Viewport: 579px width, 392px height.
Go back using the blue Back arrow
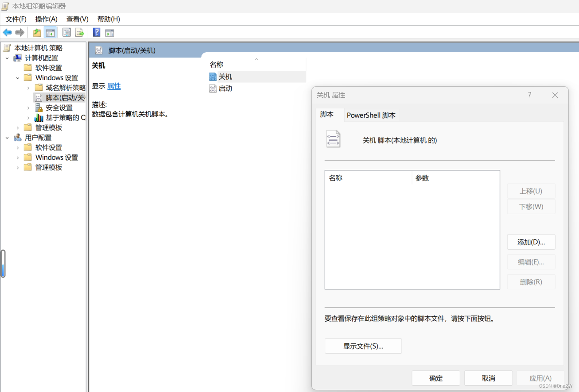[x=7, y=32]
